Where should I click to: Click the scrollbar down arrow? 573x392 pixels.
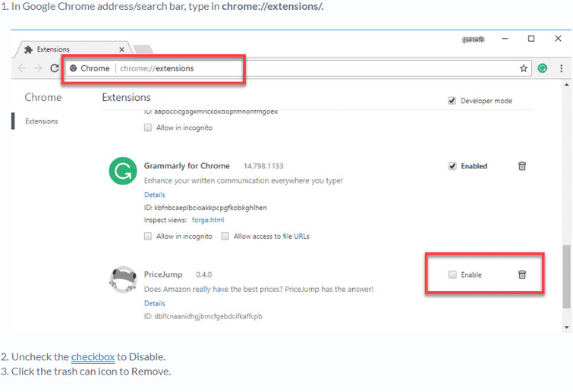click(566, 328)
